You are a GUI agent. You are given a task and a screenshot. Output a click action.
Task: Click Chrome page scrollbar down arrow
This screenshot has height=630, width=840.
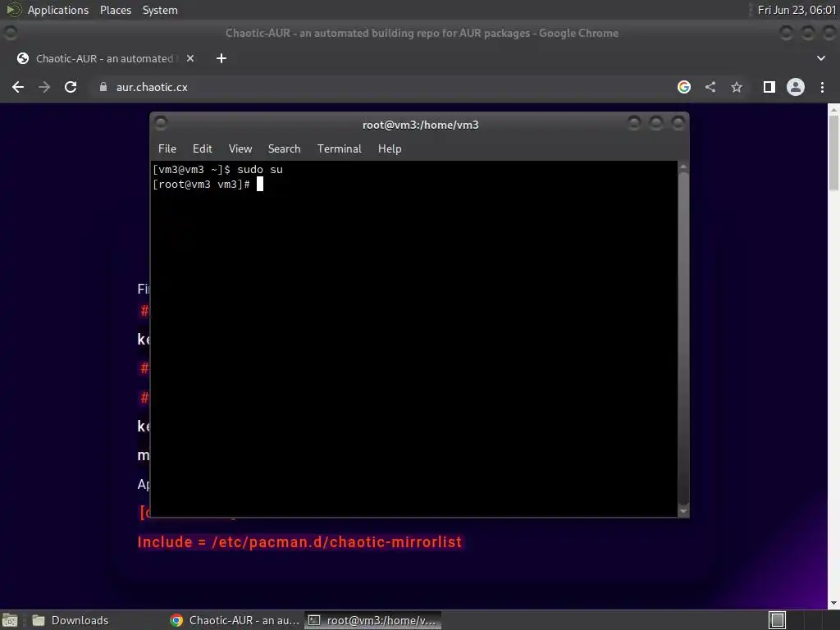833,604
